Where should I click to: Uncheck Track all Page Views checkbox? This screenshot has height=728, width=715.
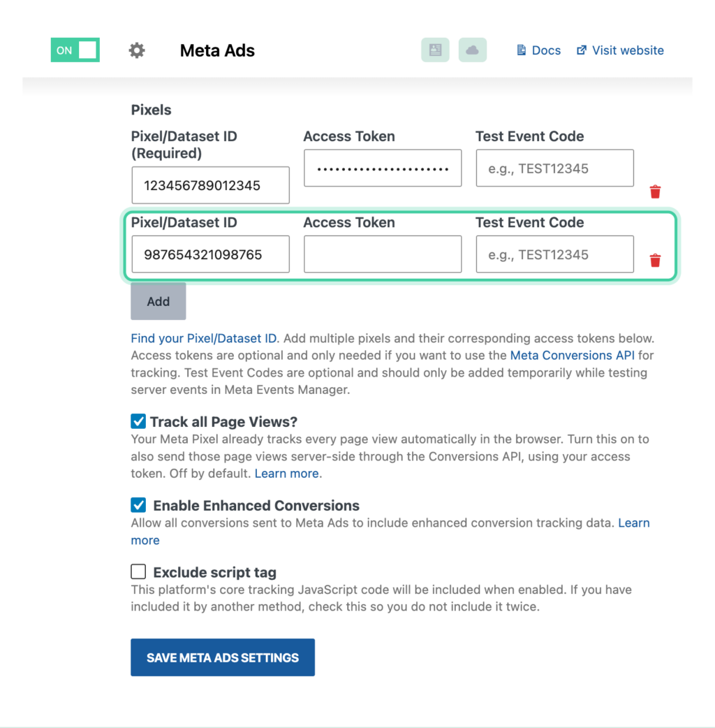coord(138,421)
